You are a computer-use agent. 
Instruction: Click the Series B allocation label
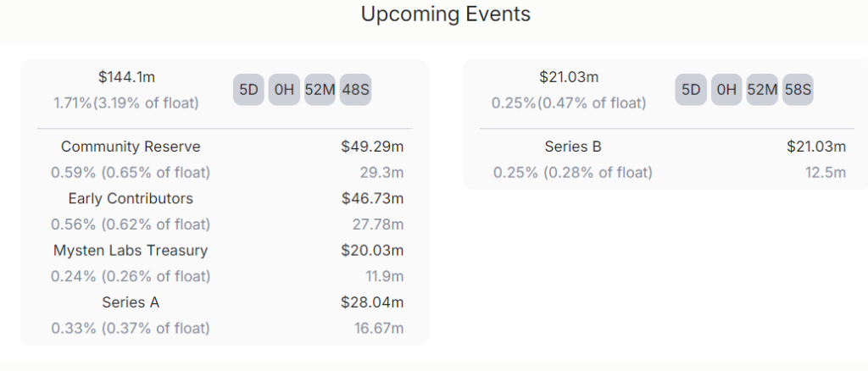coord(573,147)
